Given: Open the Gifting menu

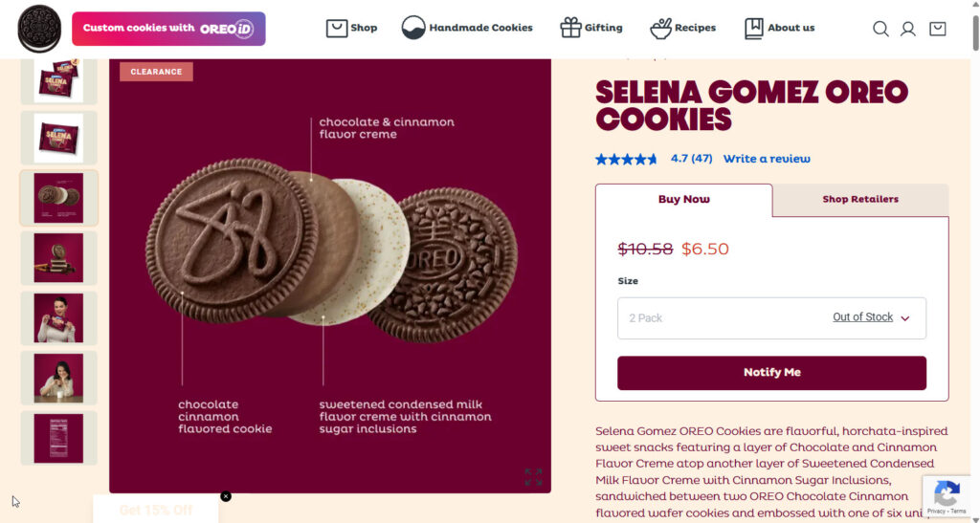Looking at the screenshot, I should [591, 28].
